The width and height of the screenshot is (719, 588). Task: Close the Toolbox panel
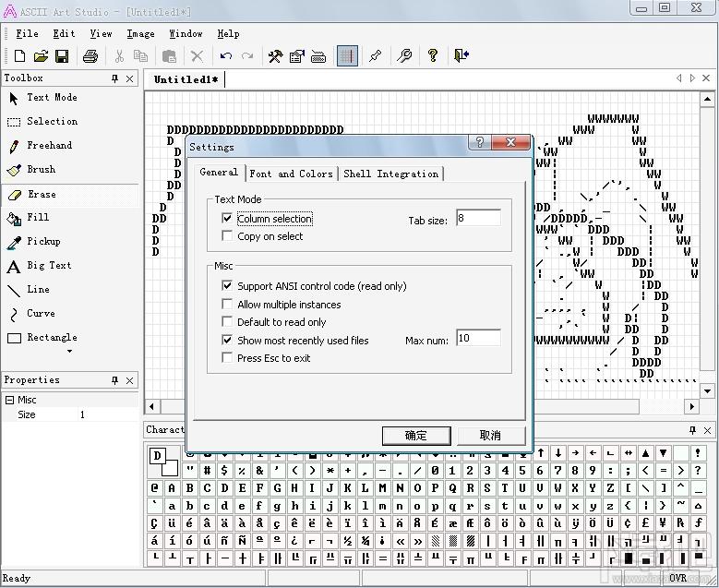tap(130, 78)
